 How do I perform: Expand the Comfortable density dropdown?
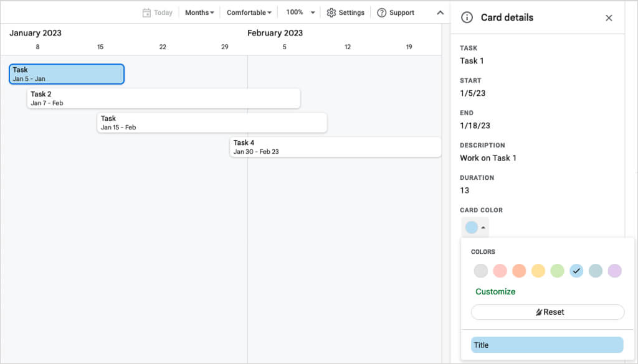point(249,12)
